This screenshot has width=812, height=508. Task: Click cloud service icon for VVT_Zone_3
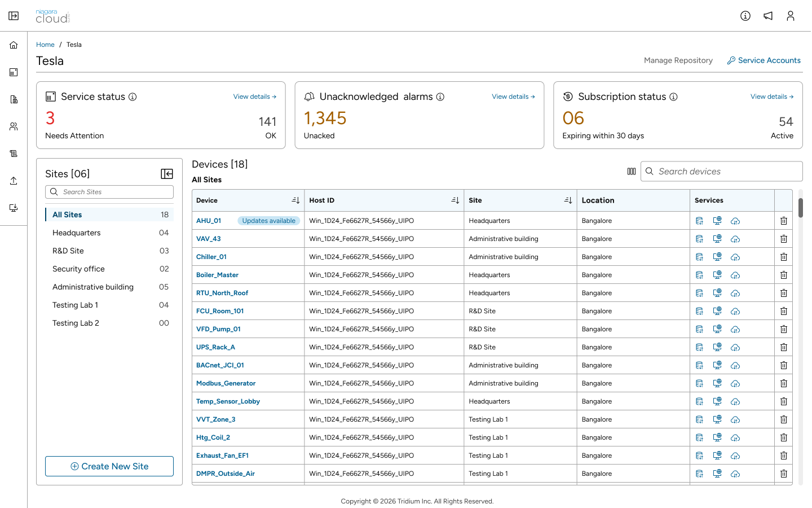(735, 419)
